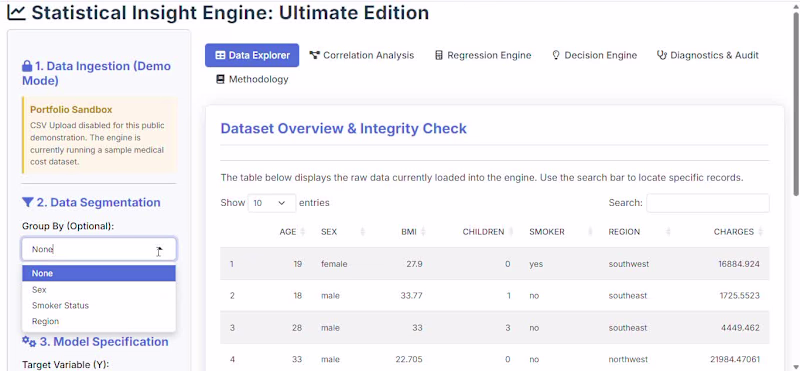Choose Sex in Group By list

[x=99, y=289]
